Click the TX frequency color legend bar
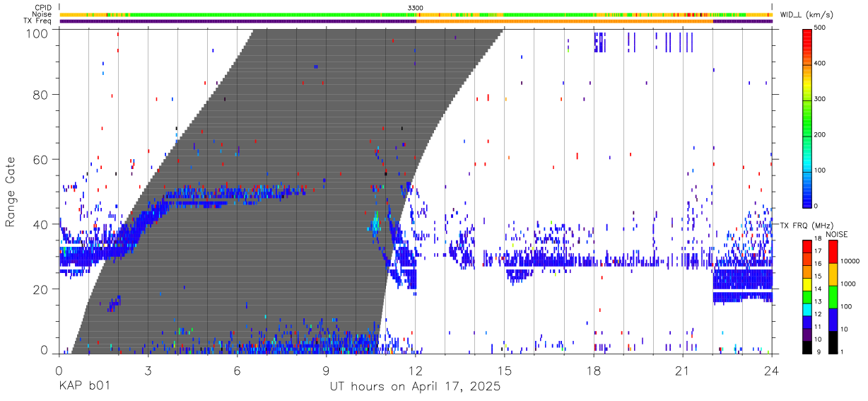This screenshot has height=401, width=868. click(x=807, y=296)
